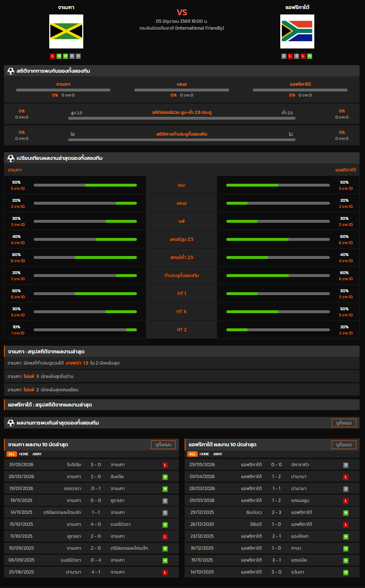Select HOME tab in South Africa results
The height and width of the screenshot is (588, 365).
click(x=204, y=454)
